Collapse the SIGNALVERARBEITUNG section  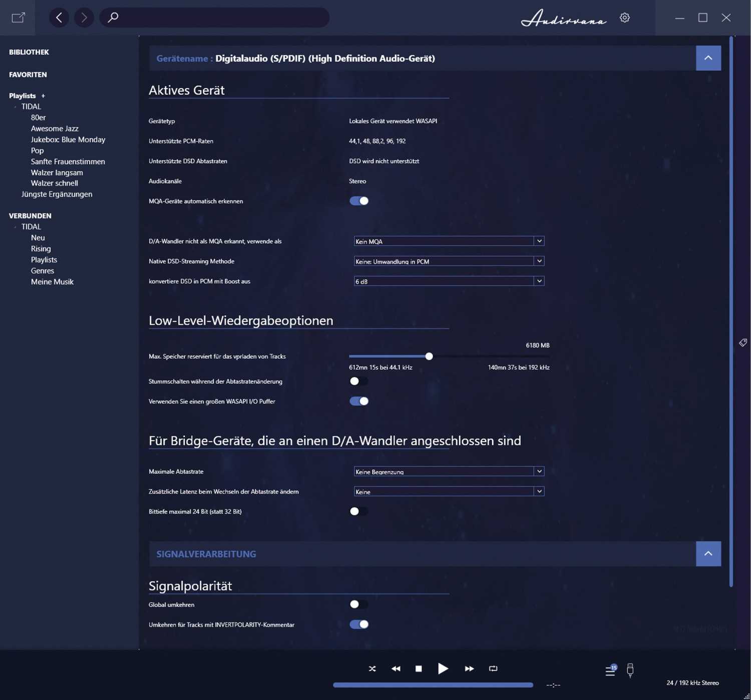pyautogui.click(x=708, y=554)
